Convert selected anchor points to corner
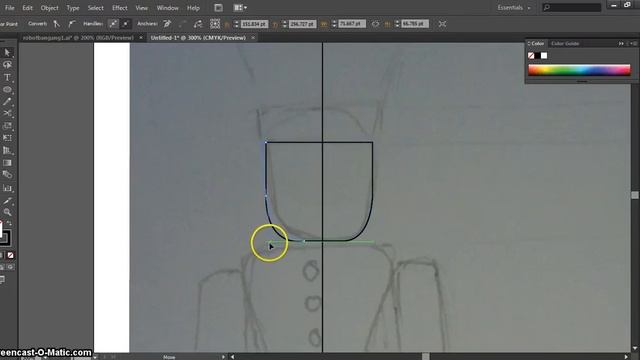The image size is (640, 360). (x=57, y=24)
